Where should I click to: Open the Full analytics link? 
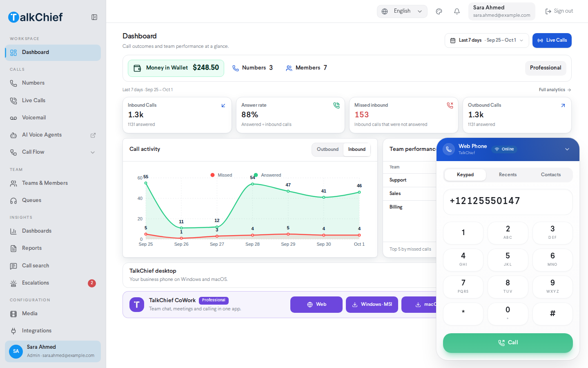coord(555,90)
